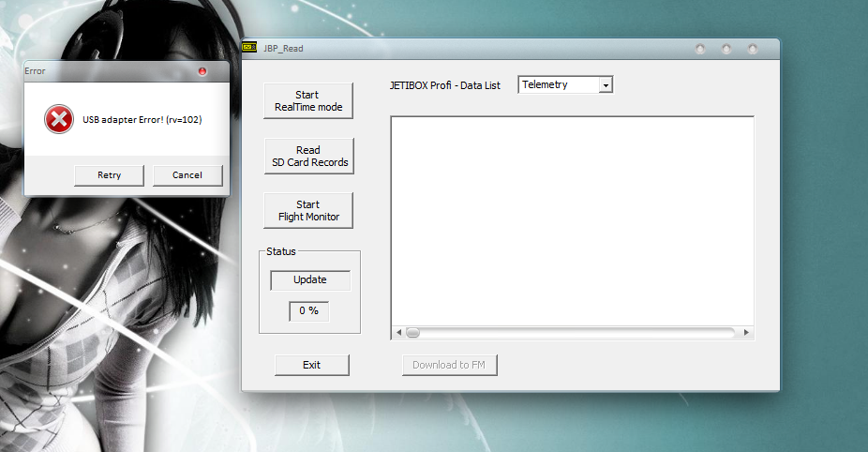Click inside the empty data list box
This screenshot has width=868, height=452.
tap(573, 221)
